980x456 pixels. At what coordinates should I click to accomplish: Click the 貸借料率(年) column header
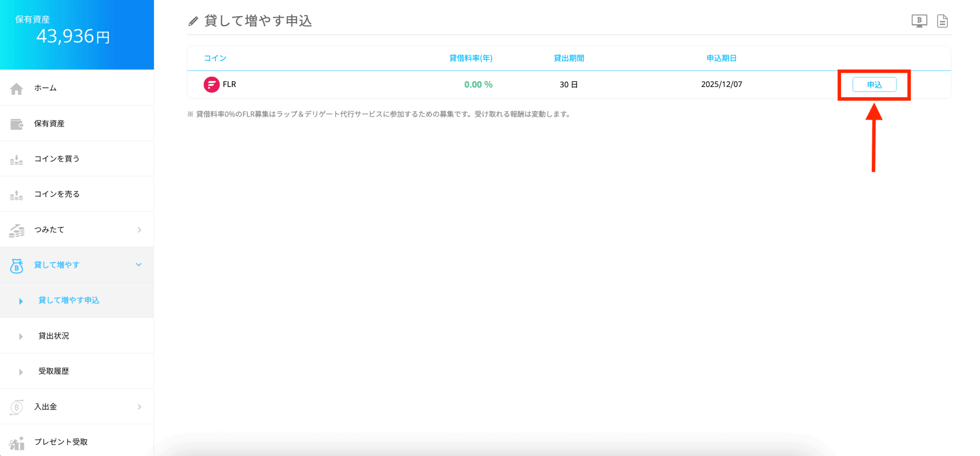pos(470,58)
